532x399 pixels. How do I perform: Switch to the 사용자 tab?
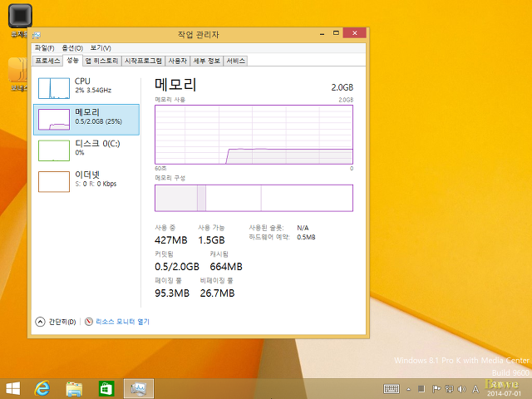tap(177, 61)
